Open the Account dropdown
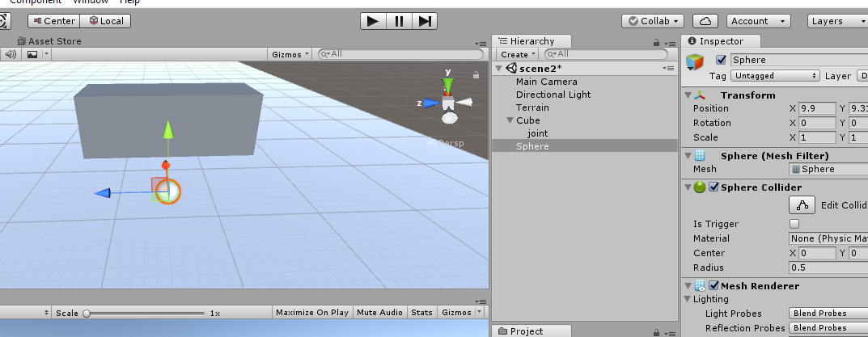Image resolution: width=868 pixels, height=337 pixels. (x=758, y=21)
